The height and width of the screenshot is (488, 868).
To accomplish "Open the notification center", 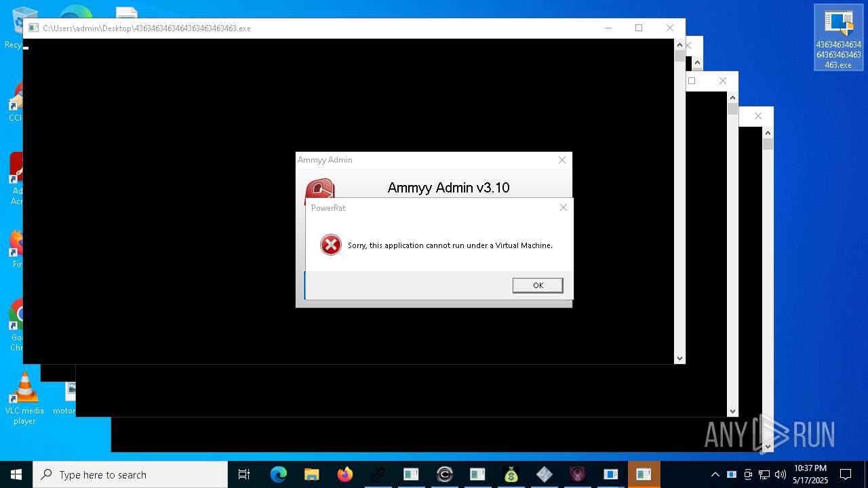I will [x=846, y=474].
